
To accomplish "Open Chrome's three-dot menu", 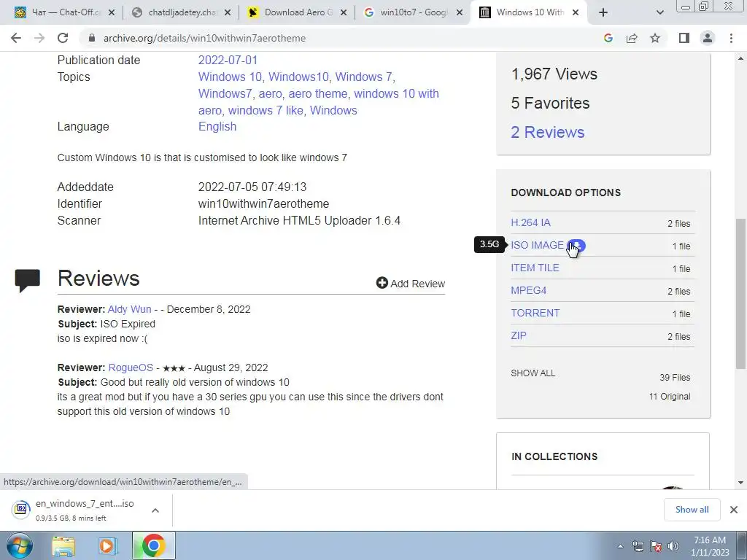I will (731, 38).
